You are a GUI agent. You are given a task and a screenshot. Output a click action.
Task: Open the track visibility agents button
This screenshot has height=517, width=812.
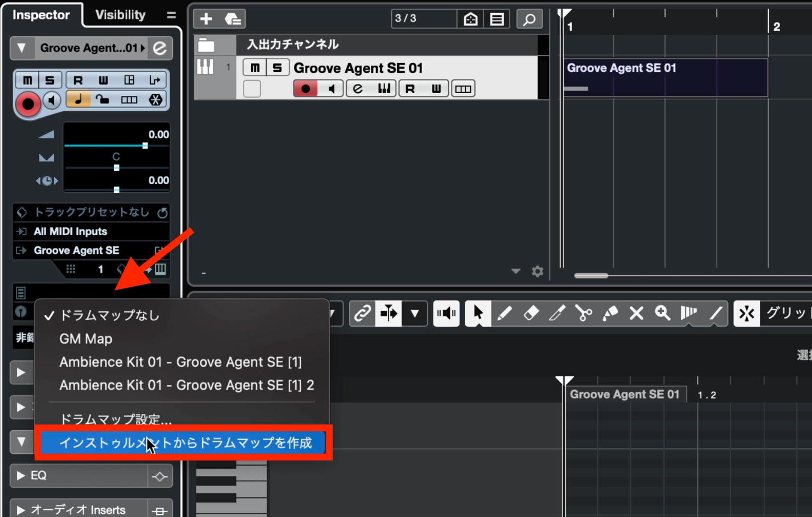point(471,19)
